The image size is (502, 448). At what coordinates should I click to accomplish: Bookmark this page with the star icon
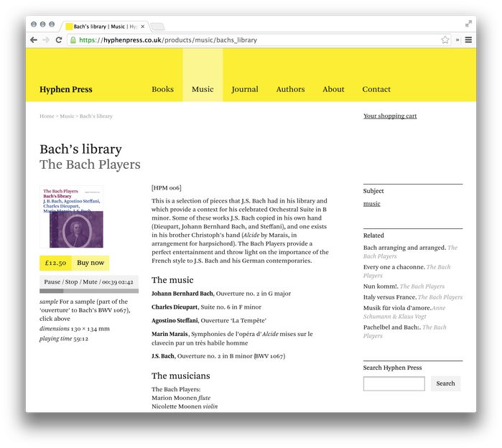pyautogui.click(x=445, y=39)
